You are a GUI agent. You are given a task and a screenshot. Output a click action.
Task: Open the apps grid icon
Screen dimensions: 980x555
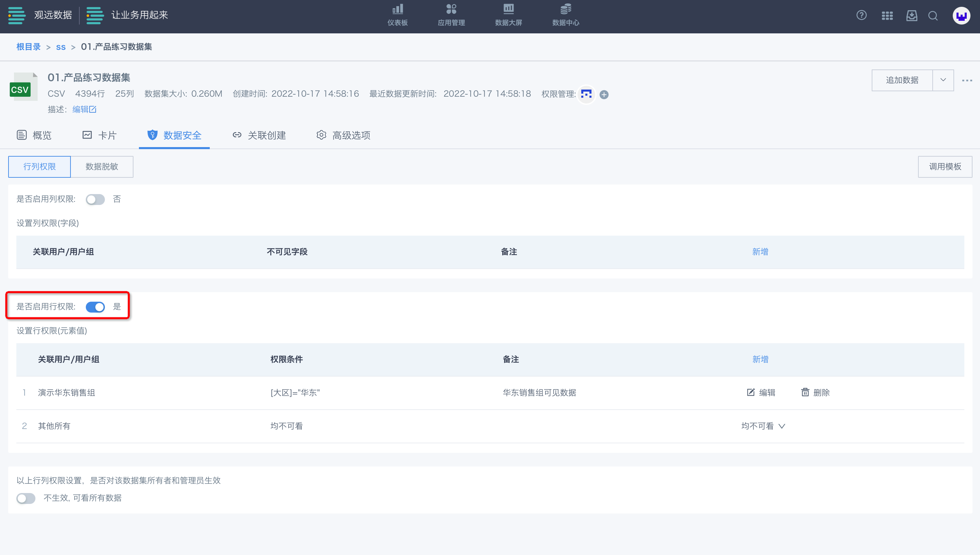tap(887, 16)
